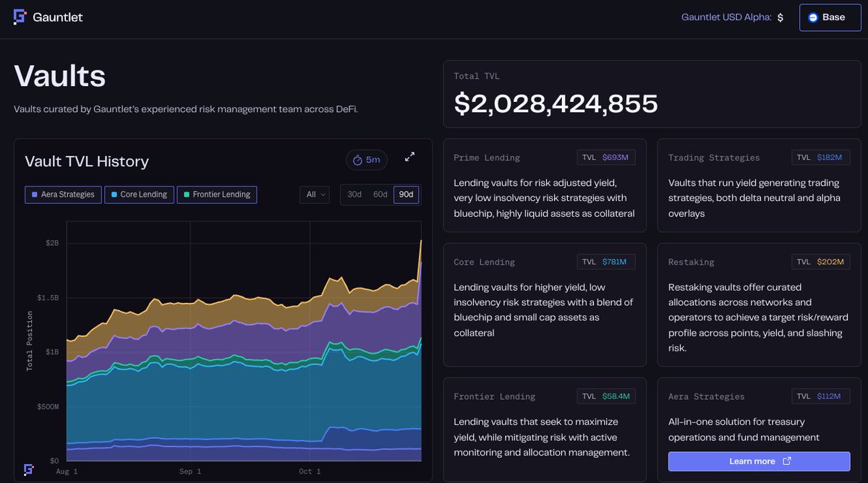Click the Sep 1 x-axis label
The image size is (868, 483).
(190, 471)
